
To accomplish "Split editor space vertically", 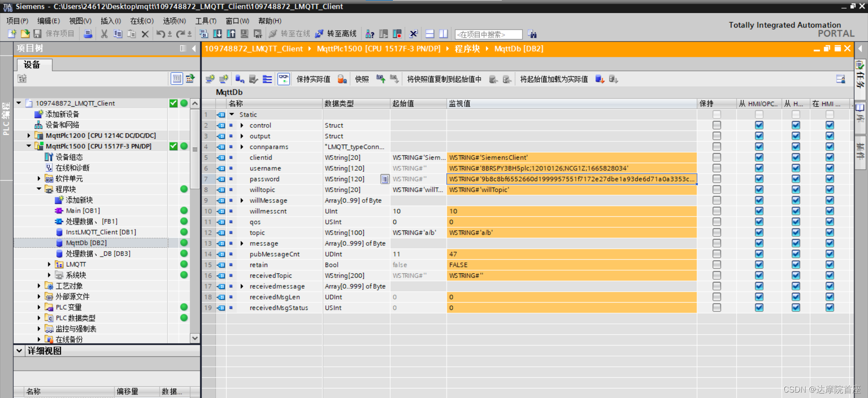I will (x=443, y=34).
